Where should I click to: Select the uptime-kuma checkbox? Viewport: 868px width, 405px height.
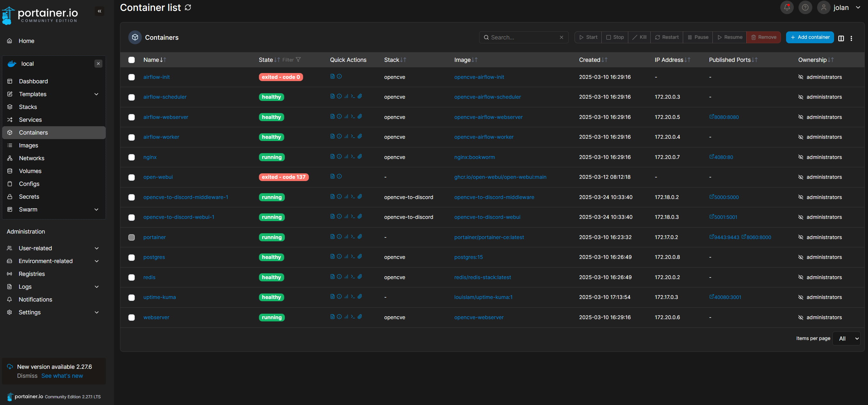[132, 297]
